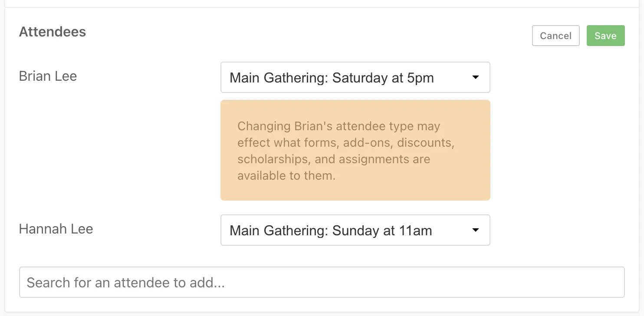Select the Hannah Lee name label

click(56, 229)
